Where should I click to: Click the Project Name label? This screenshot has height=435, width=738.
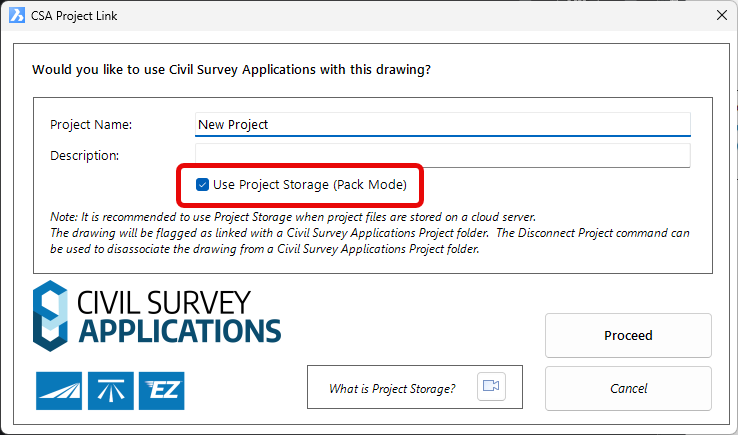pos(91,125)
